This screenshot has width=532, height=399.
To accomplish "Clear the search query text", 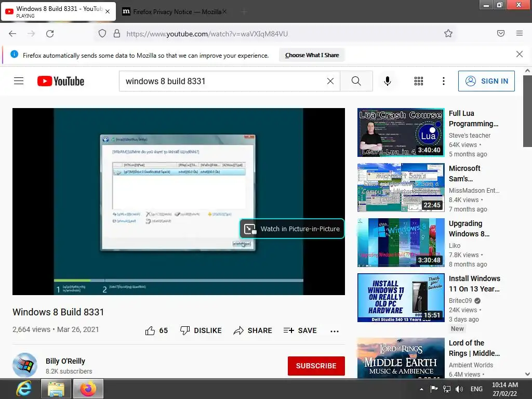I will coord(330,81).
